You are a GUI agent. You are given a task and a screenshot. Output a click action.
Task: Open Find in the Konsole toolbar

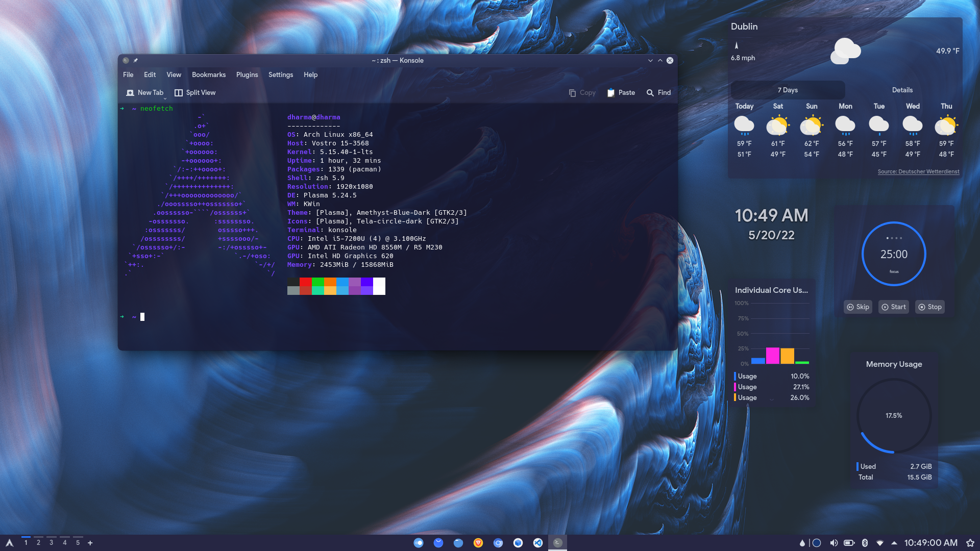pos(658,92)
